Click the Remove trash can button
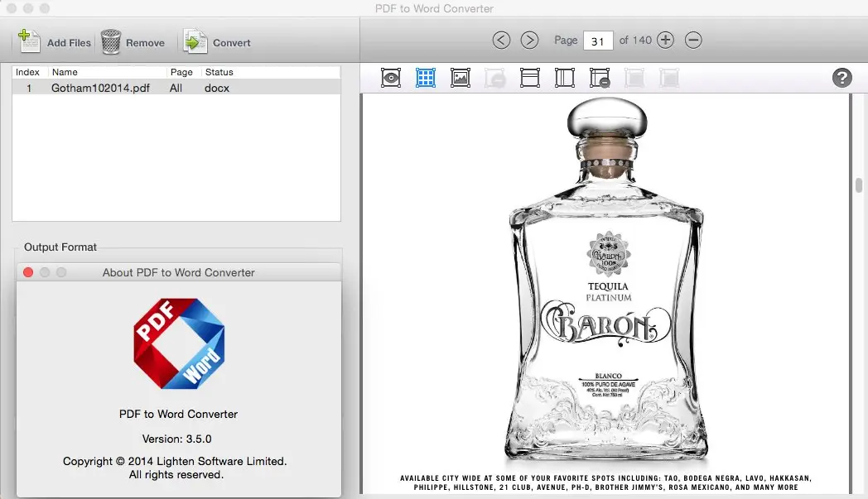This screenshot has width=868, height=499. (133, 42)
